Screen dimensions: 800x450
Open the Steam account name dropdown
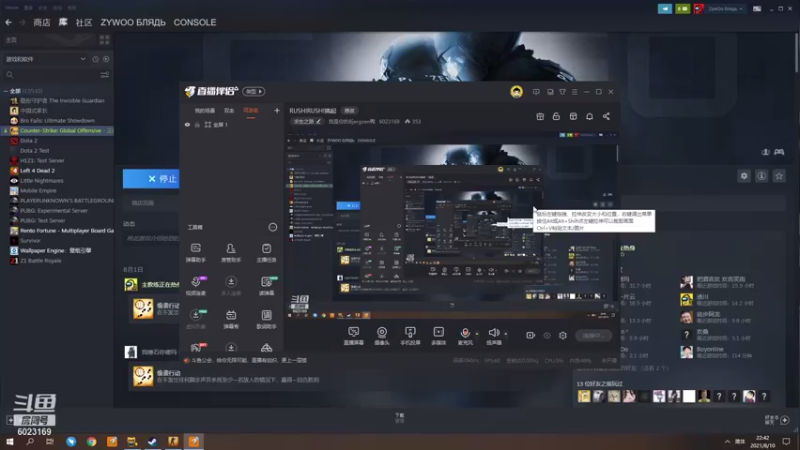(726, 9)
